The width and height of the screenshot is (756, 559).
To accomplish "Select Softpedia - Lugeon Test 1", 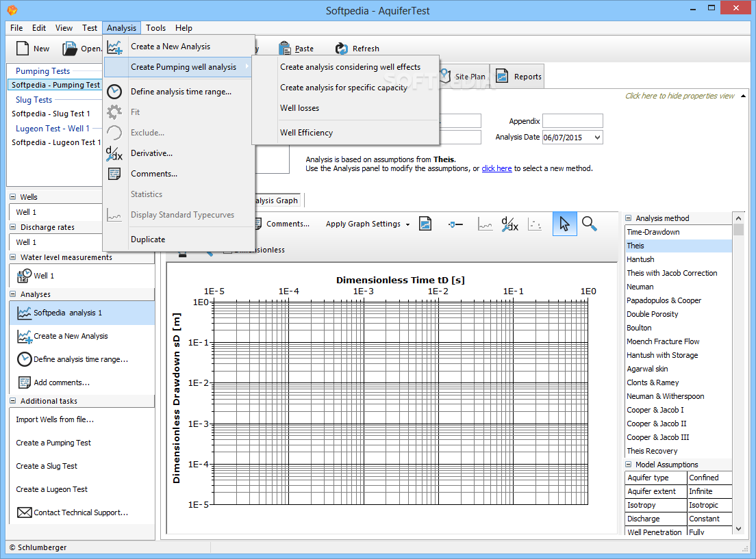I will click(56, 142).
